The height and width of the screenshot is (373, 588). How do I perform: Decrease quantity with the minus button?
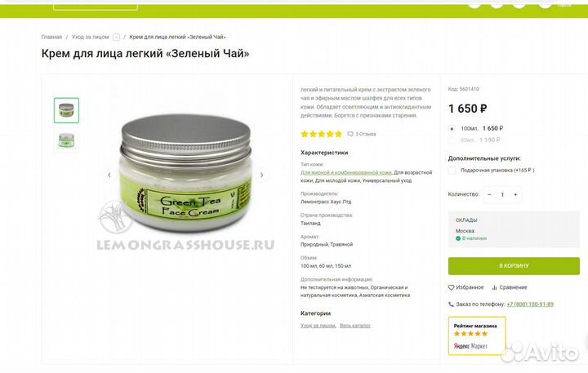click(489, 194)
